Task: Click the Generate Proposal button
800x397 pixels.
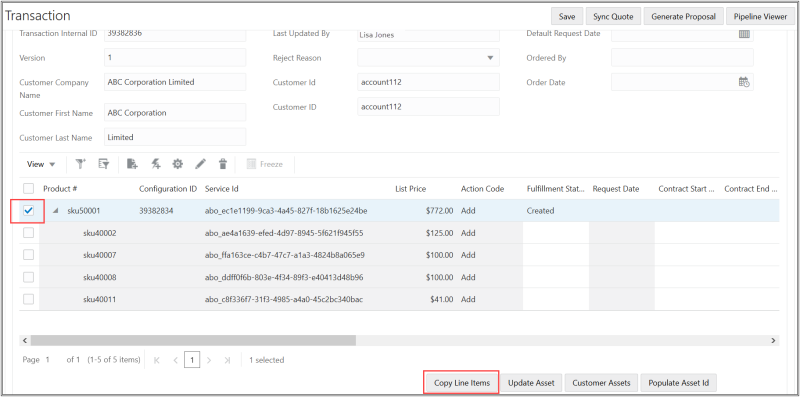Action: point(684,16)
